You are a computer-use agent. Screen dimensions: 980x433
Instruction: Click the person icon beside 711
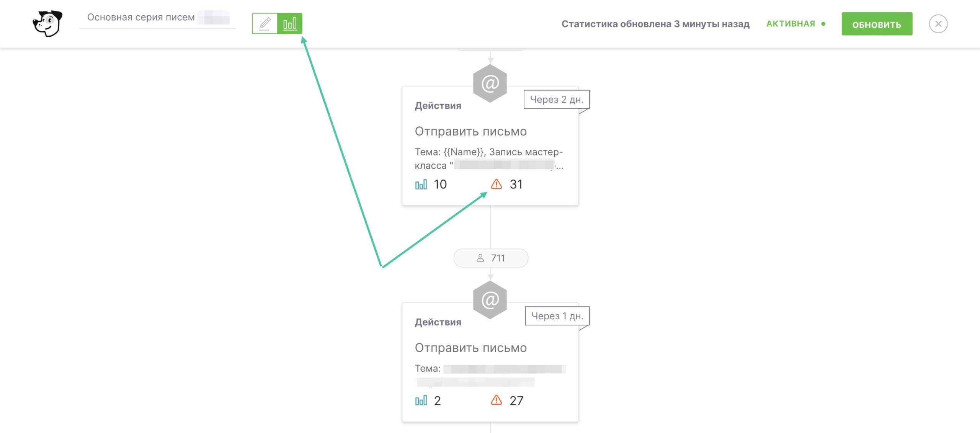pos(480,258)
